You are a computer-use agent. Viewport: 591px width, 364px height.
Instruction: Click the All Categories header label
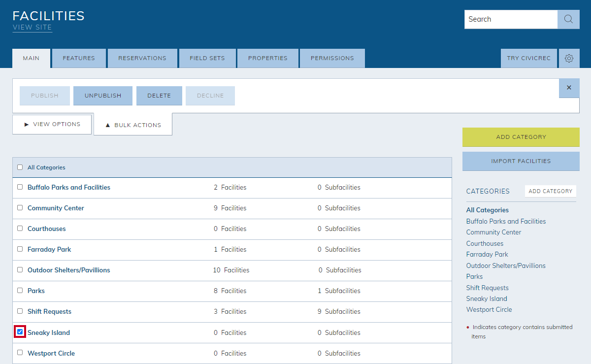(46, 167)
